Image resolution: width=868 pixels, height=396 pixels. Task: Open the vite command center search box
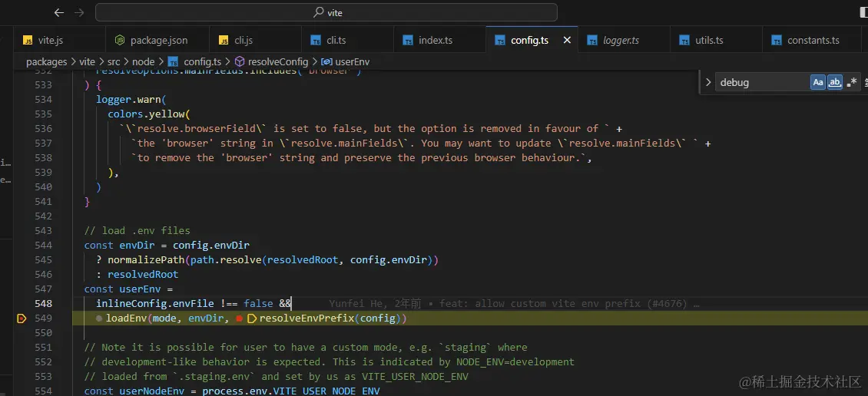(x=326, y=12)
